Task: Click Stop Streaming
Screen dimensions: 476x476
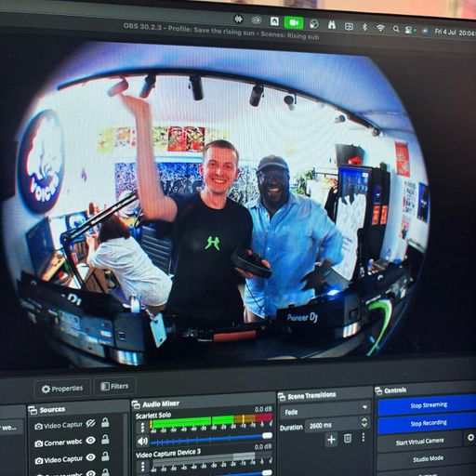Action: [428, 406]
